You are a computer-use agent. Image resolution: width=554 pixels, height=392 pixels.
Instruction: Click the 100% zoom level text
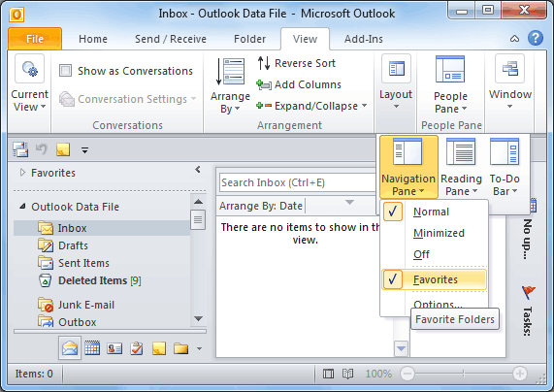click(x=378, y=374)
